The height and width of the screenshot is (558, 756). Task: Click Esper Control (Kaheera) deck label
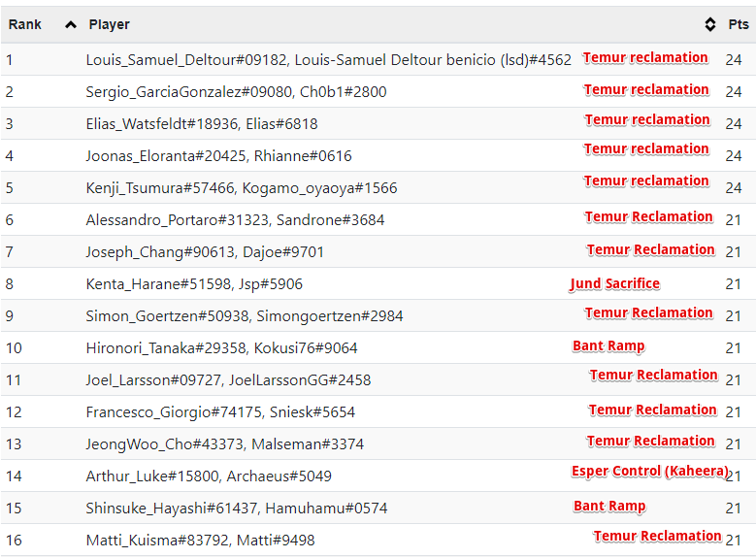[649, 471]
